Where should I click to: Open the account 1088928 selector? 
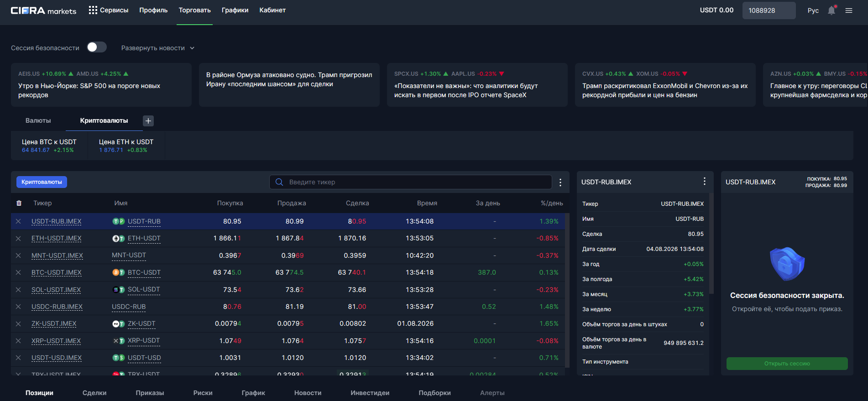tap(769, 10)
